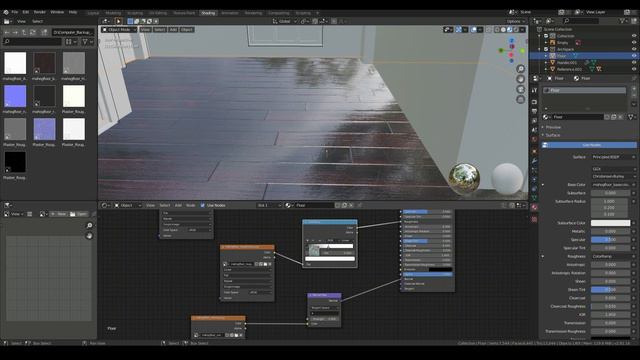
Task: Open the Help menu
Action: tap(73, 12)
